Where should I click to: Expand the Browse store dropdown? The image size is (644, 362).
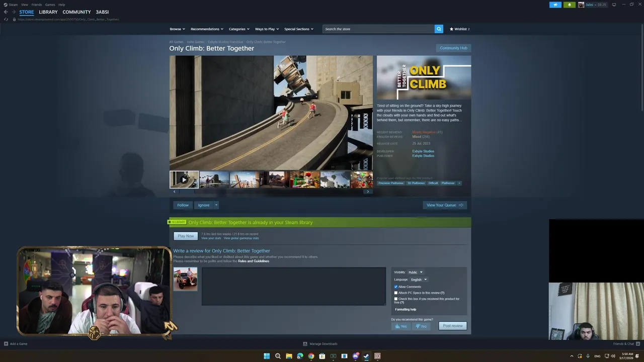pyautogui.click(x=177, y=29)
